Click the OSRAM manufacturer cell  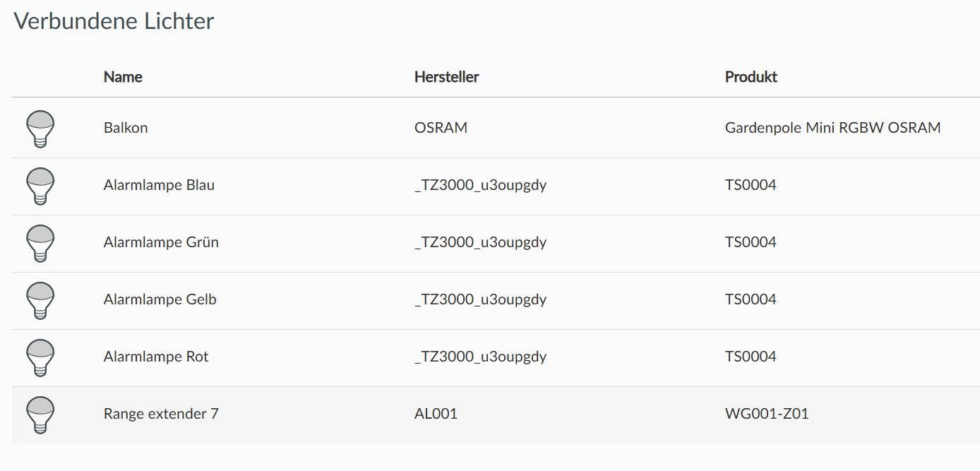[x=441, y=128]
